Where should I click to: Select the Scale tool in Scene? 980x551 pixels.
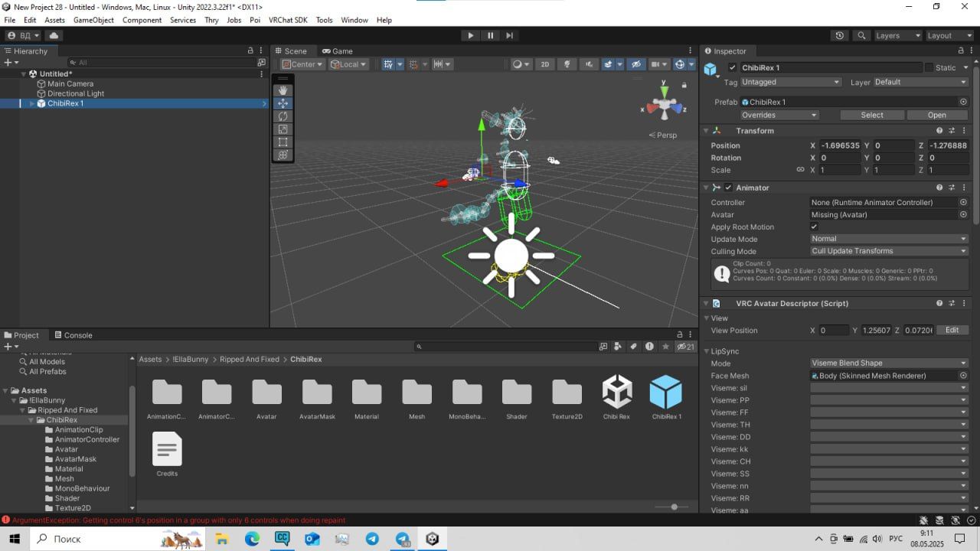coord(283,129)
